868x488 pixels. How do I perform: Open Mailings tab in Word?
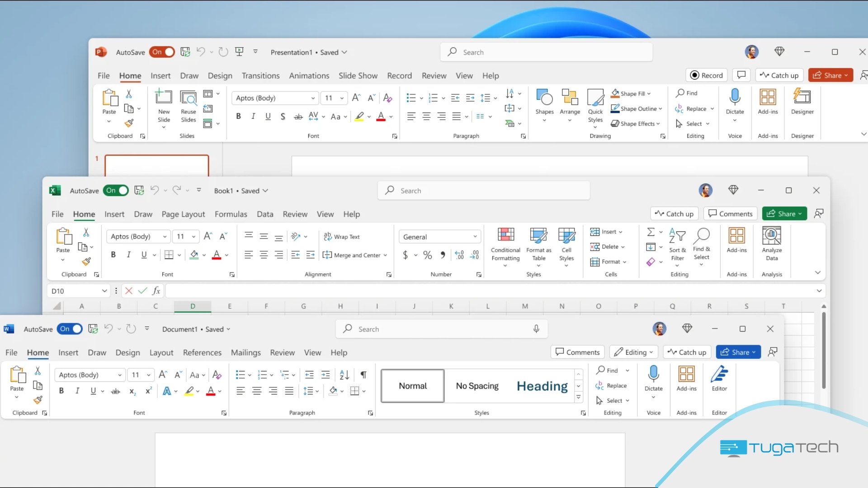click(x=245, y=352)
